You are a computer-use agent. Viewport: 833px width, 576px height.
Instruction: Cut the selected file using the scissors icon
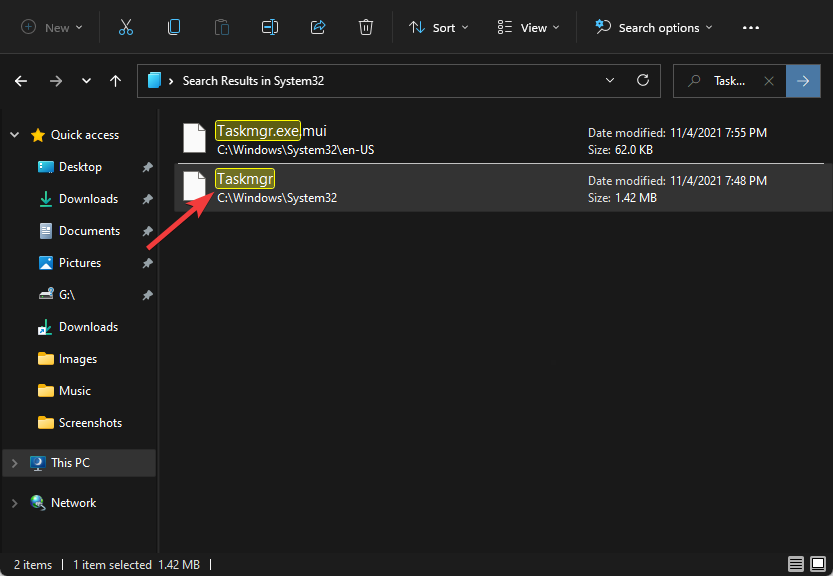[x=125, y=27]
